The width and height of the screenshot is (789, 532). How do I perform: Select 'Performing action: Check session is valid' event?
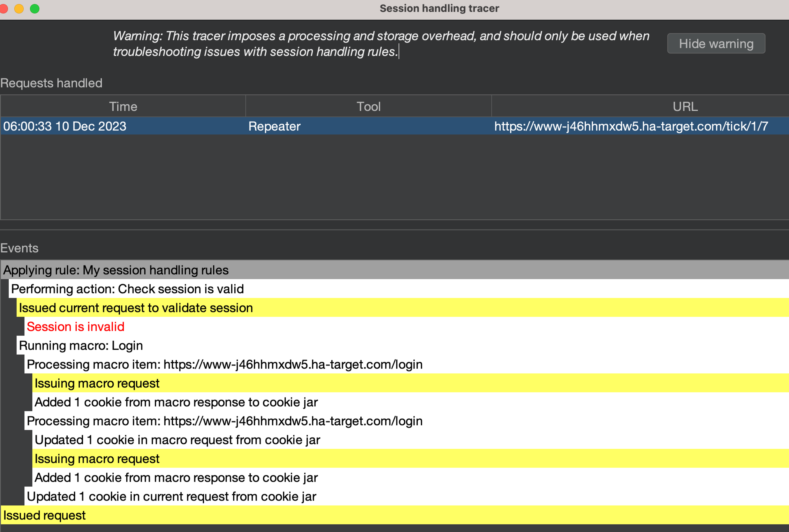127,289
